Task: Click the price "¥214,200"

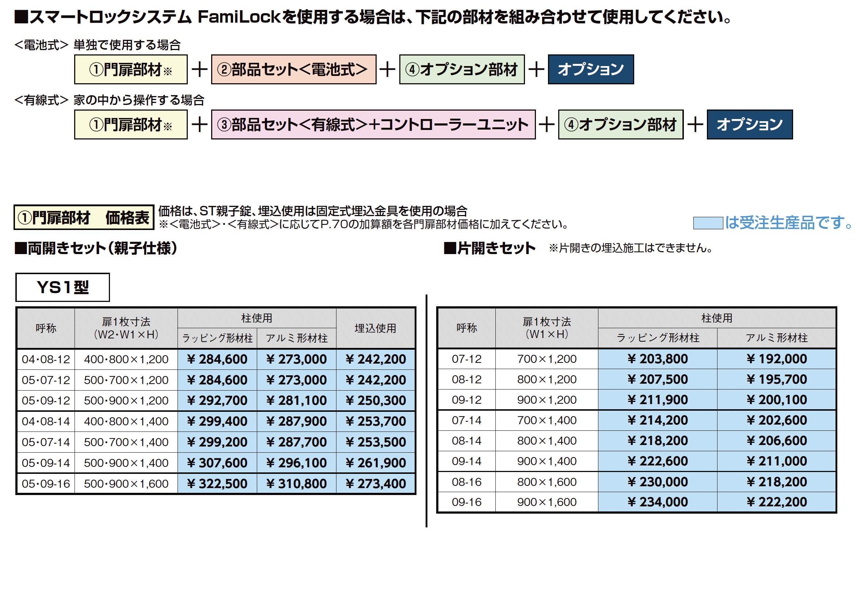Action: click(658, 420)
